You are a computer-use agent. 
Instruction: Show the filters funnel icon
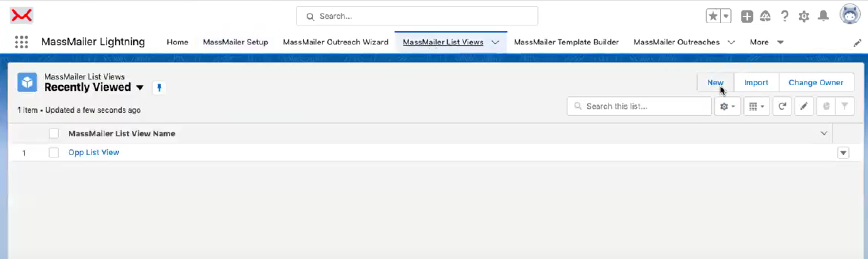(844, 106)
